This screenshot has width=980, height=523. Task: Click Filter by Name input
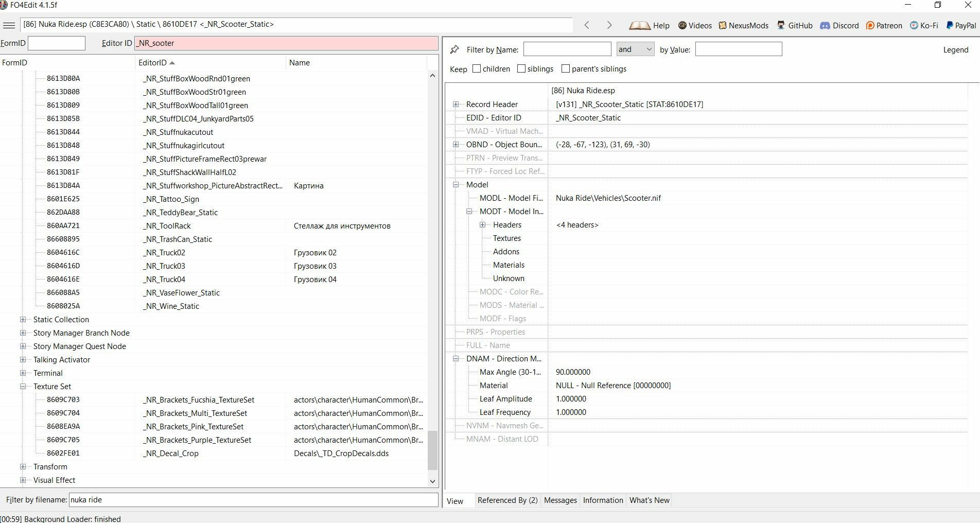(x=567, y=49)
